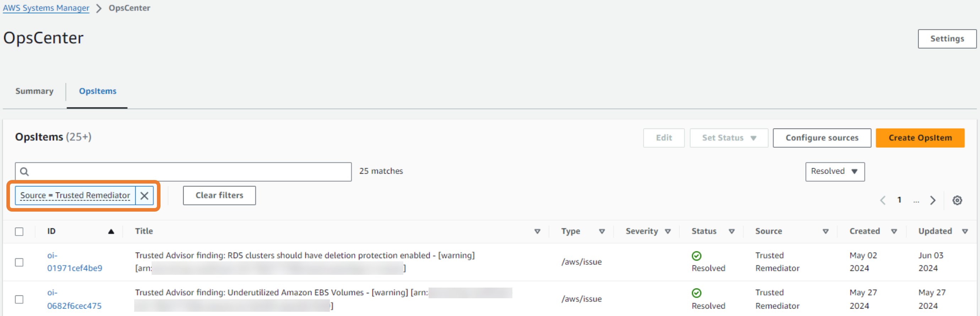
Task: Sort the Updated column
Action: point(964,231)
